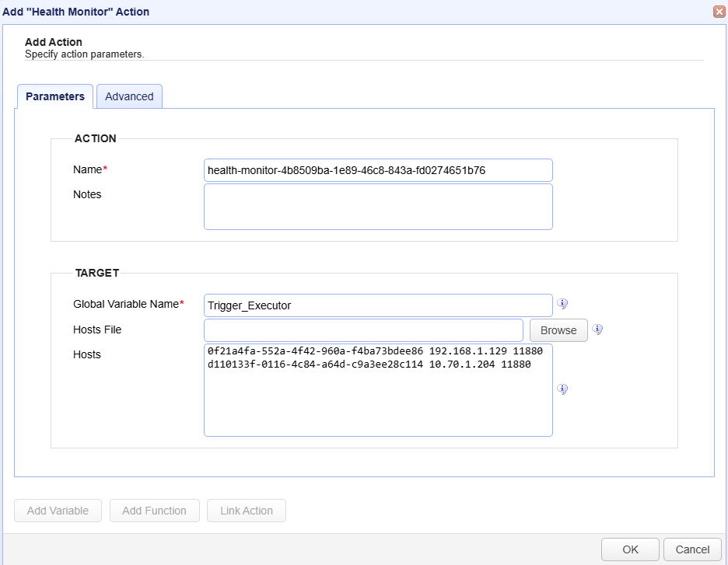This screenshot has height=565, width=728.
Task: Click info icon beside Global Variable Name
Action: pyautogui.click(x=562, y=304)
